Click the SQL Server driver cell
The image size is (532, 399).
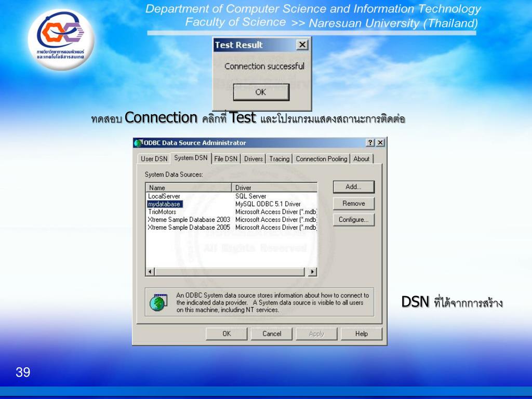(251, 196)
